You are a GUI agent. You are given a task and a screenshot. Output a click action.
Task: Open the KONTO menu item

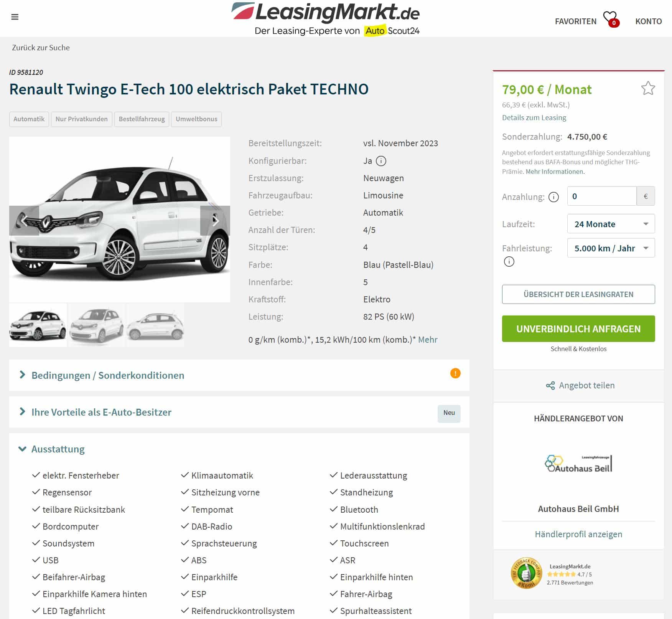[648, 21]
